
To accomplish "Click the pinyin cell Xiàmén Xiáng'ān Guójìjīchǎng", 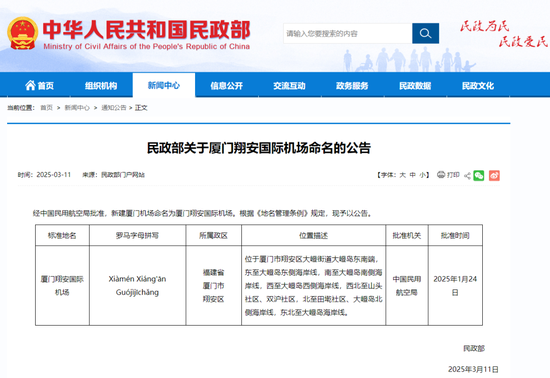I will point(138,285).
